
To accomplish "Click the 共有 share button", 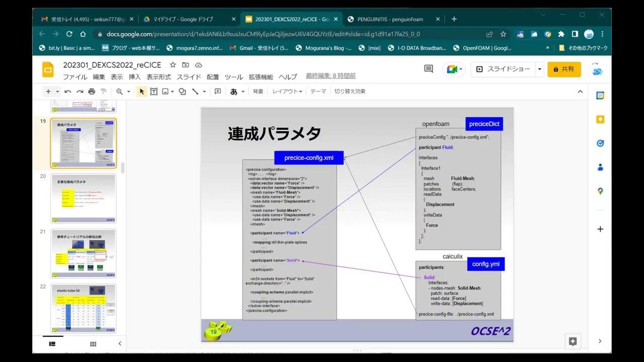I will (x=564, y=69).
